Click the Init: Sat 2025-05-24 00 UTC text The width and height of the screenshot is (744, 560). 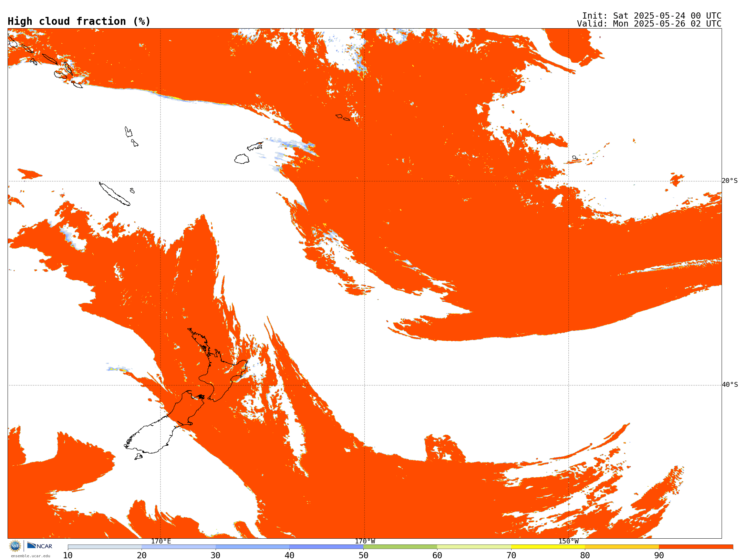pyautogui.click(x=652, y=16)
